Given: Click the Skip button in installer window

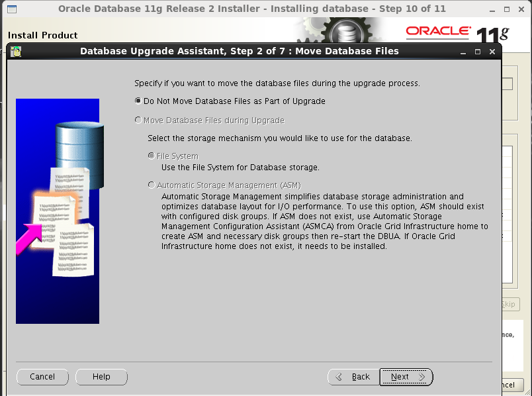Looking at the screenshot, I should point(511,304).
